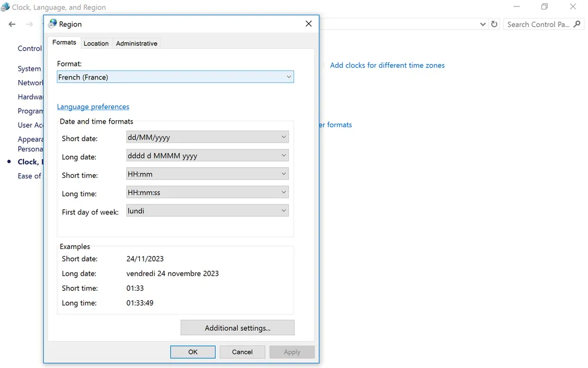This screenshot has height=368, width=588.
Task: Switch to the Location tab
Action: pos(96,43)
